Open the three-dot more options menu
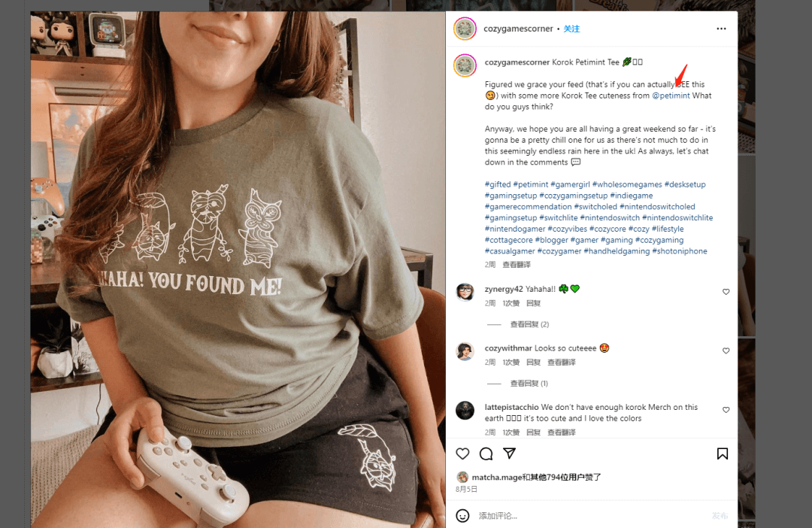 (x=721, y=29)
